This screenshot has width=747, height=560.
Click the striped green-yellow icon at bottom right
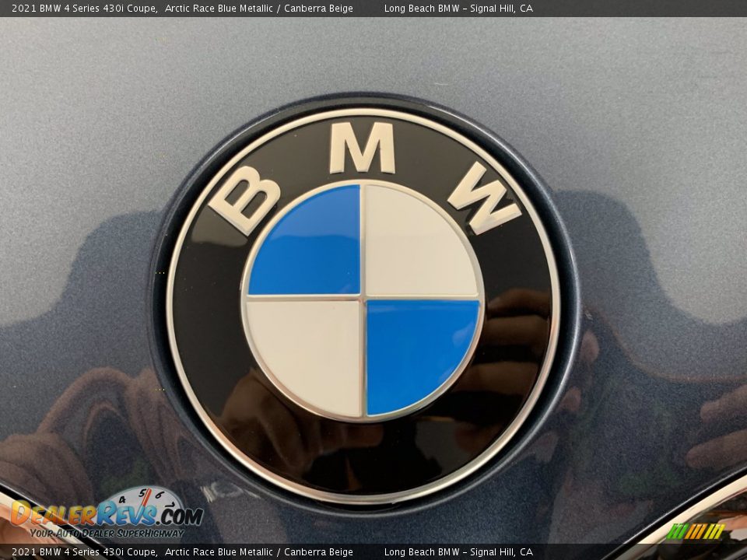[x=696, y=531]
